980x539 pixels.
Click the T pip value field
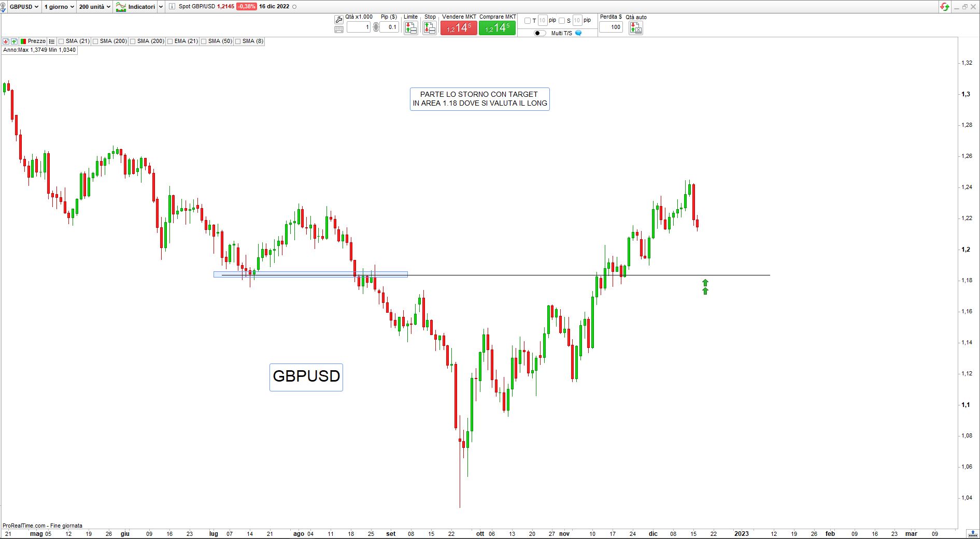[543, 21]
